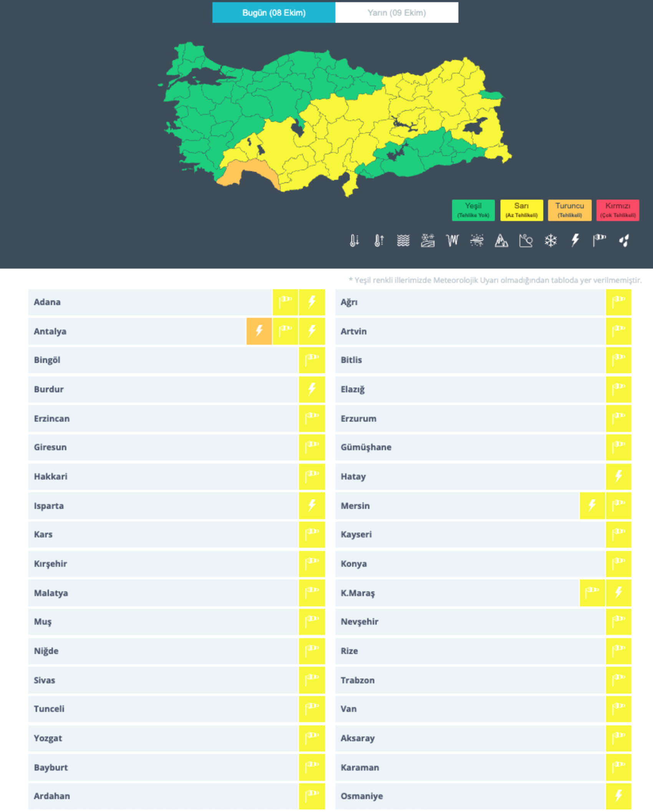Image resolution: width=653 pixels, height=812 pixels.
Task: Click the Yeşil (Tehlike Yok) legend swatch
Action: 473,210
